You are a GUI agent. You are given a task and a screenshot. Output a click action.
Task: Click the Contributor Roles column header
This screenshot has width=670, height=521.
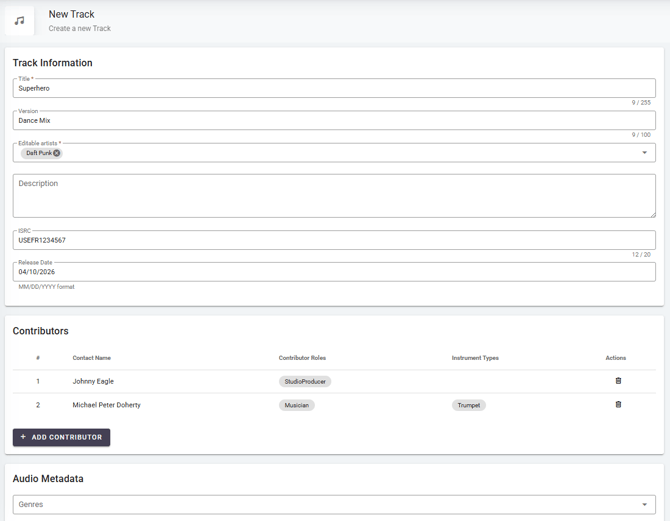click(302, 358)
